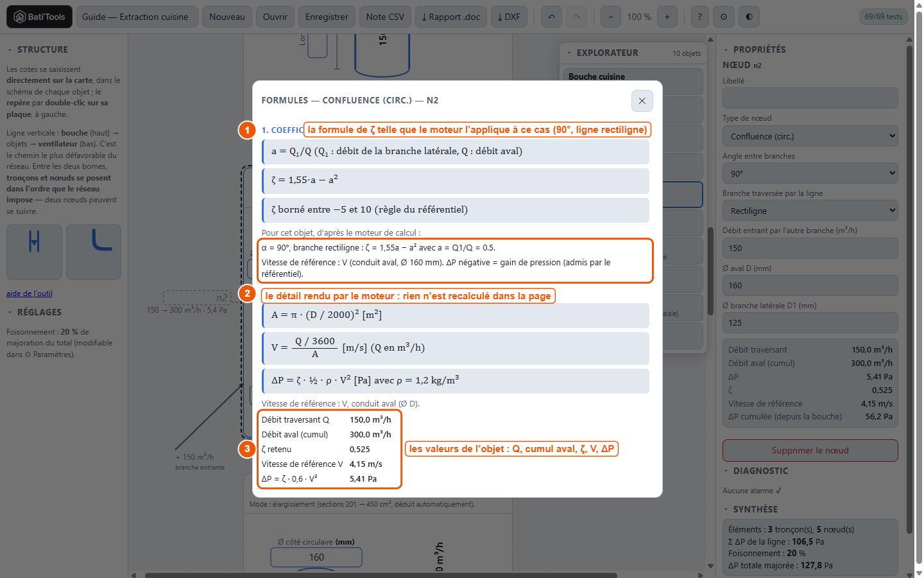Open help via the question mark icon
924x578 pixels.
coord(700,17)
